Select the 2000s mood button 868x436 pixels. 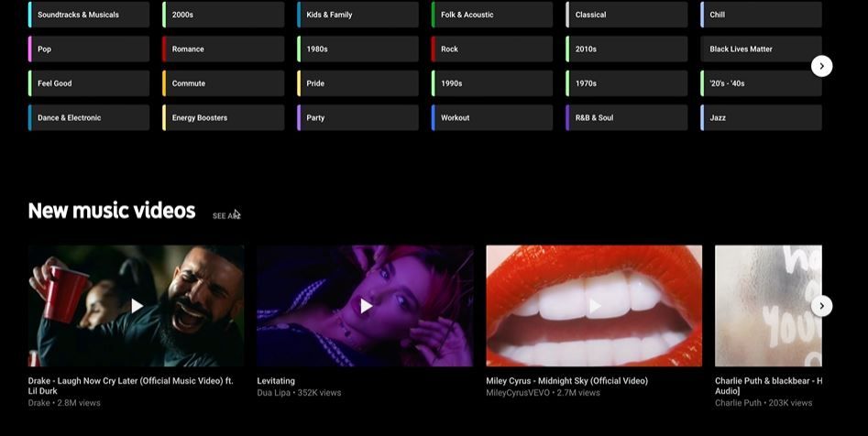[224, 15]
